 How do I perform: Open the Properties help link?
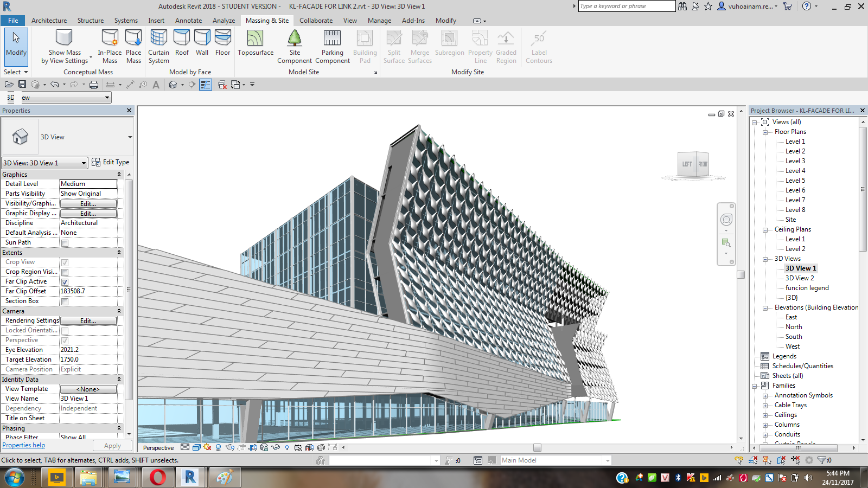coord(24,445)
